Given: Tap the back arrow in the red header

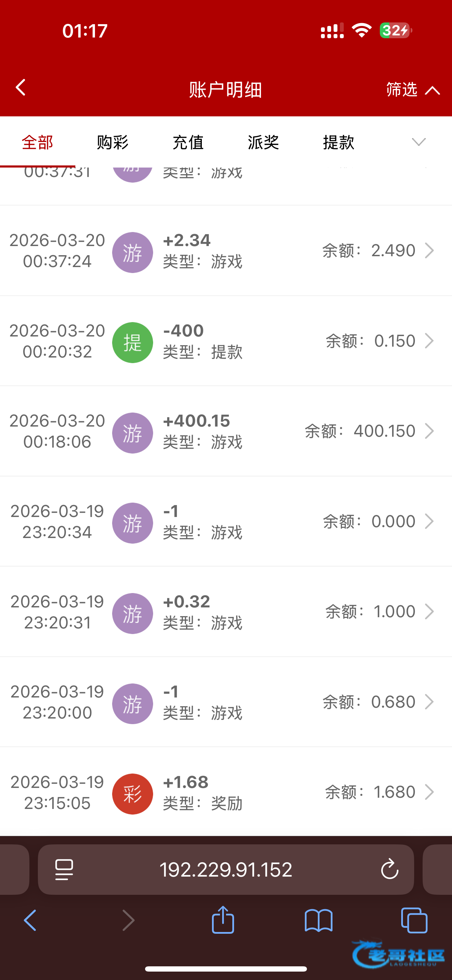Looking at the screenshot, I should click(21, 88).
